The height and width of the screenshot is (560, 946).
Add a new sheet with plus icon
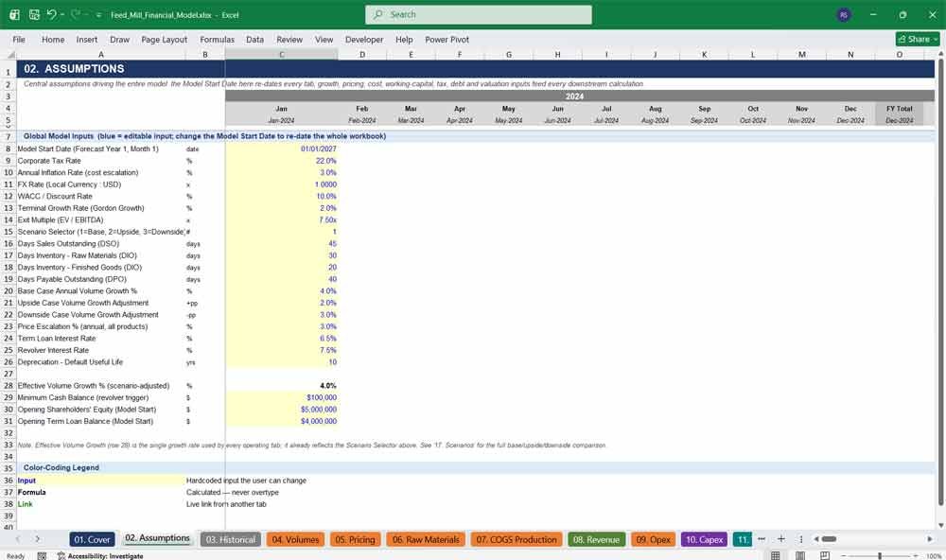(780, 539)
